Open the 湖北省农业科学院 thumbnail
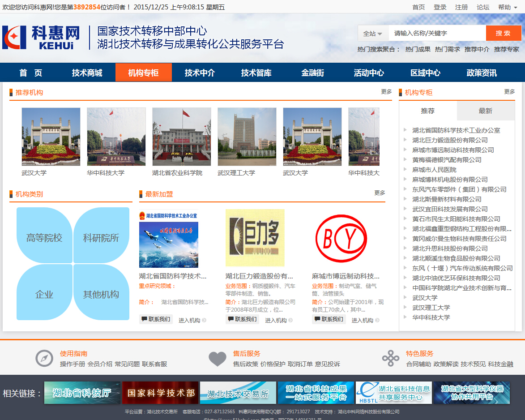 (x=182, y=137)
